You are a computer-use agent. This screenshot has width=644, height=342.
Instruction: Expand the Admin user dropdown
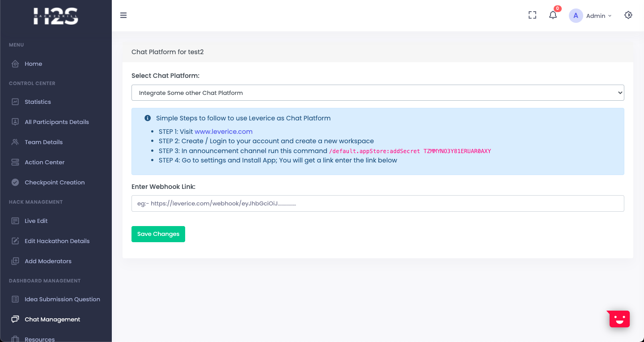598,16
